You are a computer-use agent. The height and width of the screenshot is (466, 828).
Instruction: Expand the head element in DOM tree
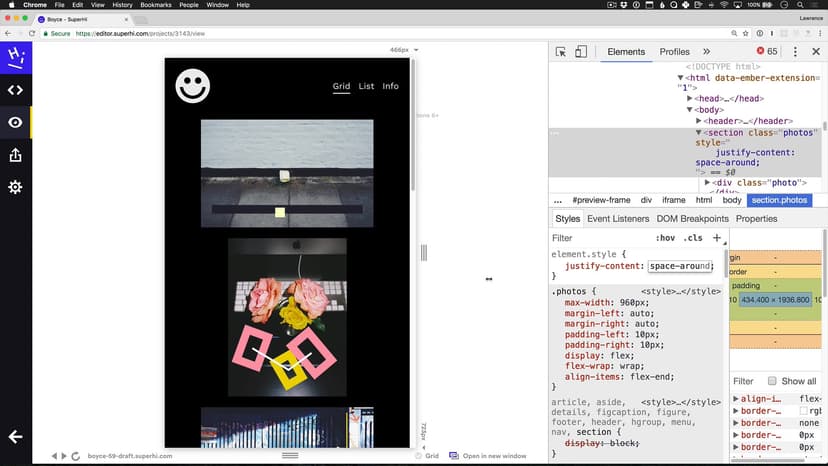pyautogui.click(x=690, y=99)
